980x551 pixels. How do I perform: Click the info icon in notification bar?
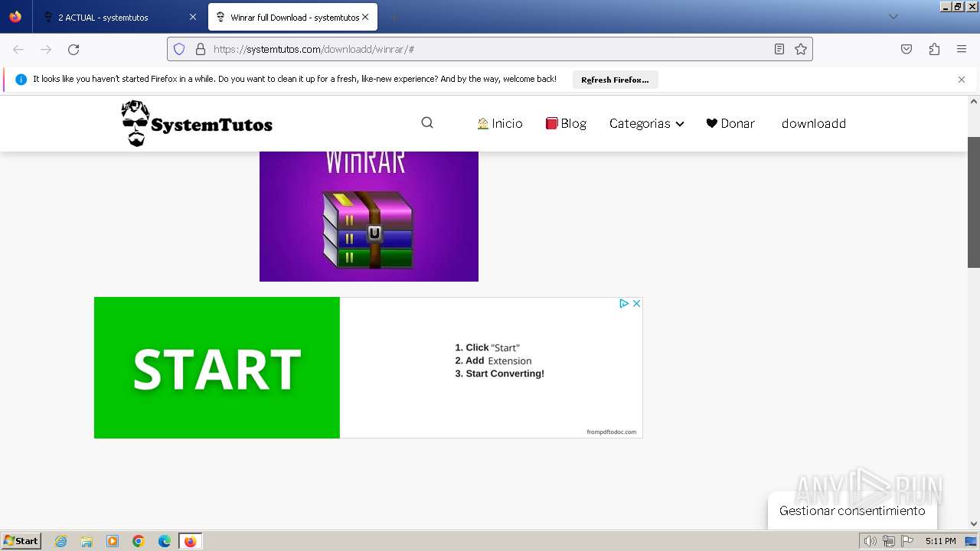pyautogui.click(x=21, y=80)
